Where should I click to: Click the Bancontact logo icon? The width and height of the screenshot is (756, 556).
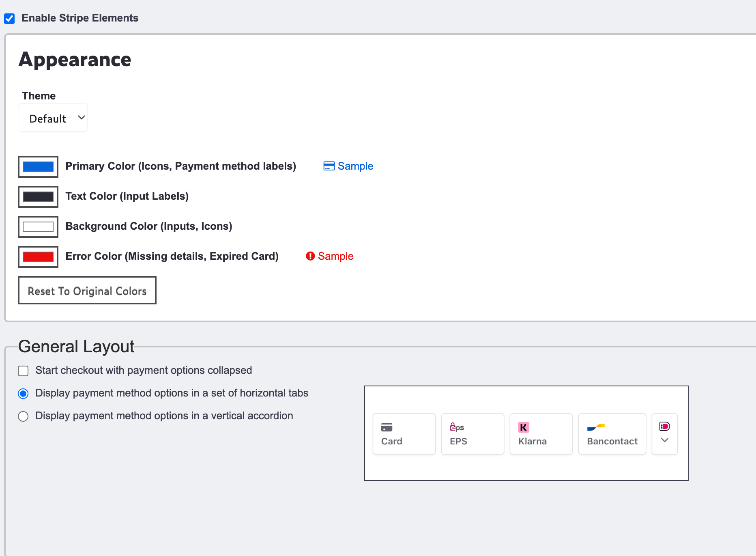tap(596, 427)
